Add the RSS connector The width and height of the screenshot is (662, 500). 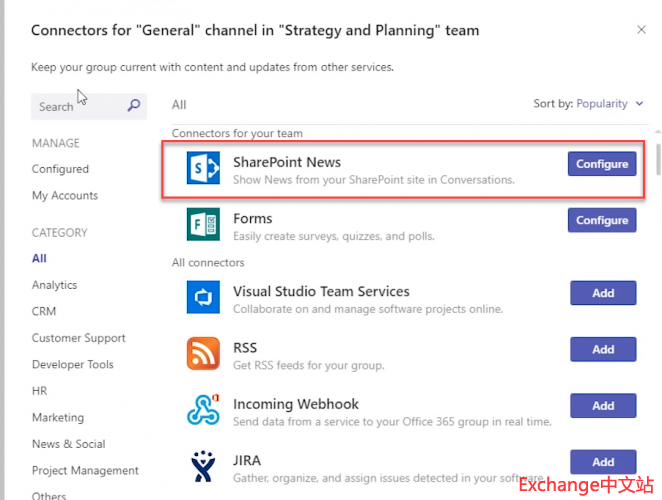[x=603, y=349]
